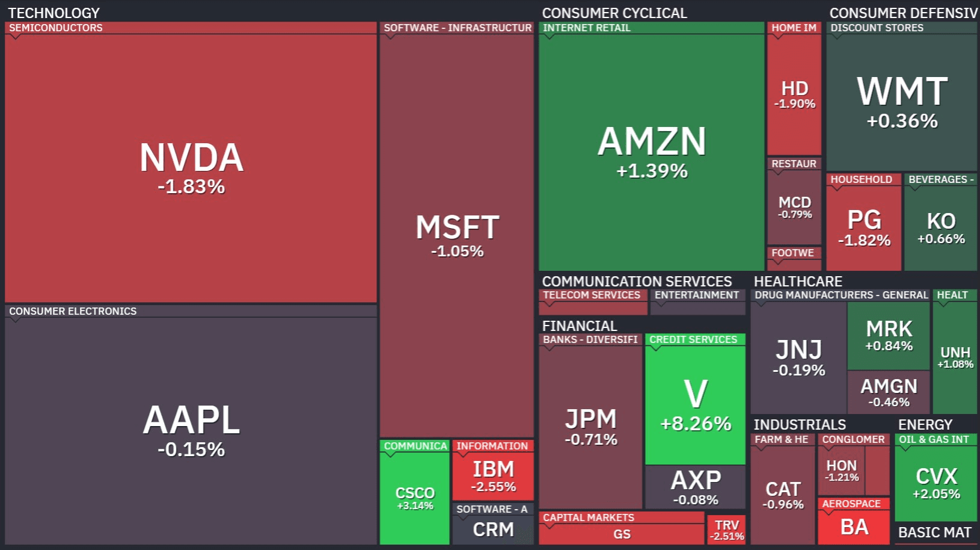Click the Consumer Cyclical sector heading
Image resolution: width=980 pixels, height=550 pixels.
coord(614,13)
